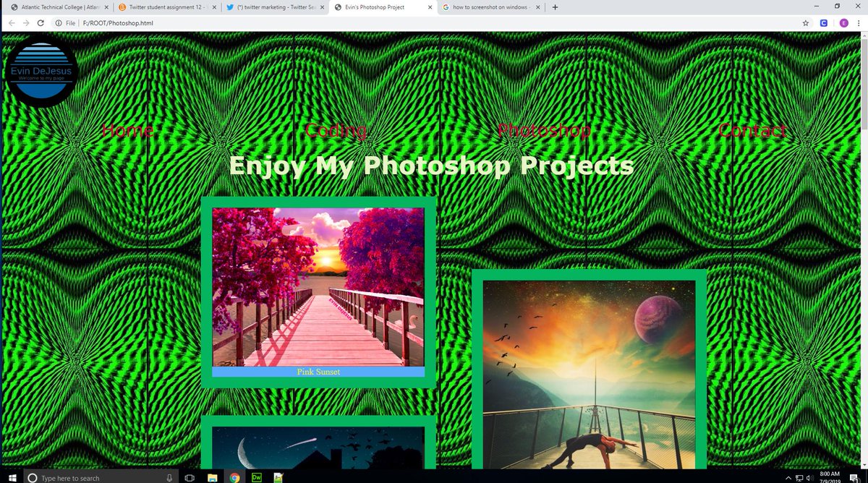This screenshot has width=868, height=483.
Task: Click the Cortana circle icon in taskbar
Action: [33, 478]
